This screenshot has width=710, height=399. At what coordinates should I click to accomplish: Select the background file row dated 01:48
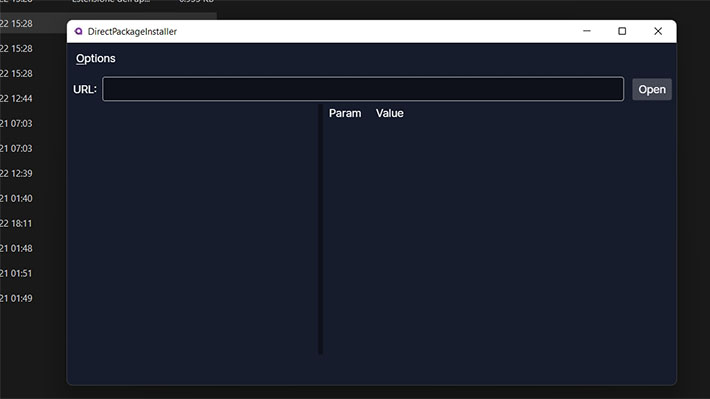(x=16, y=248)
